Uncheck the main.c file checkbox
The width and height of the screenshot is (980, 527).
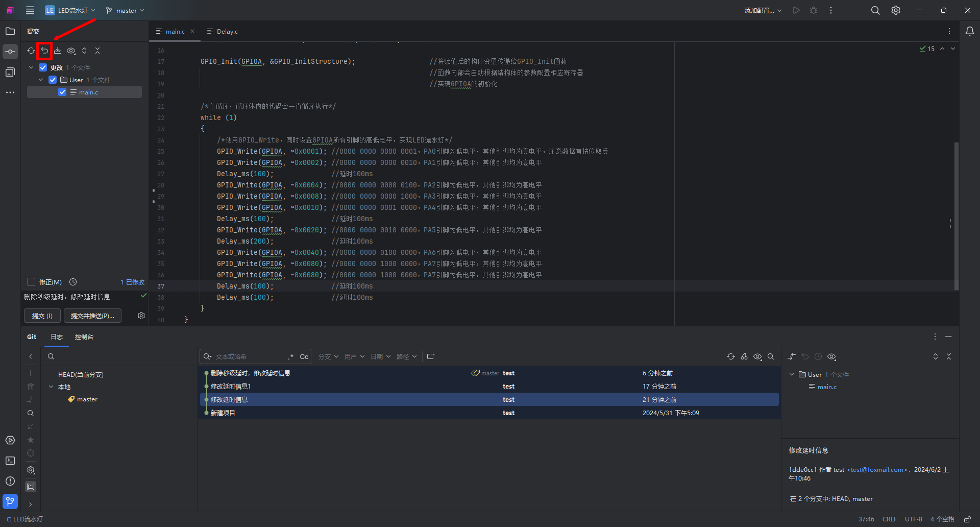[62, 92]
